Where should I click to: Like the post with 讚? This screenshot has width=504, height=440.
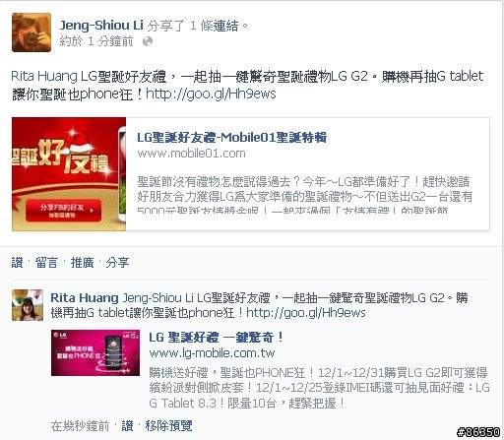click(17, 262)
